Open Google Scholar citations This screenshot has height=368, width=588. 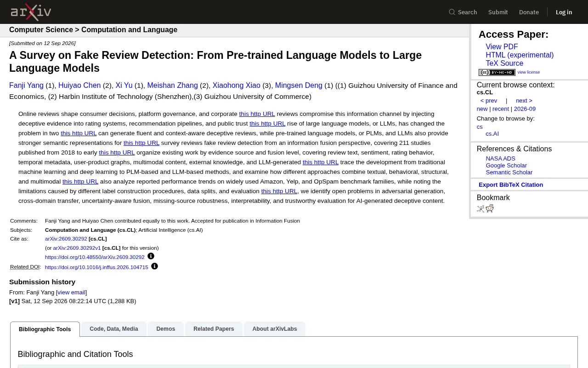pyautogui.click(x=506, y=166)
